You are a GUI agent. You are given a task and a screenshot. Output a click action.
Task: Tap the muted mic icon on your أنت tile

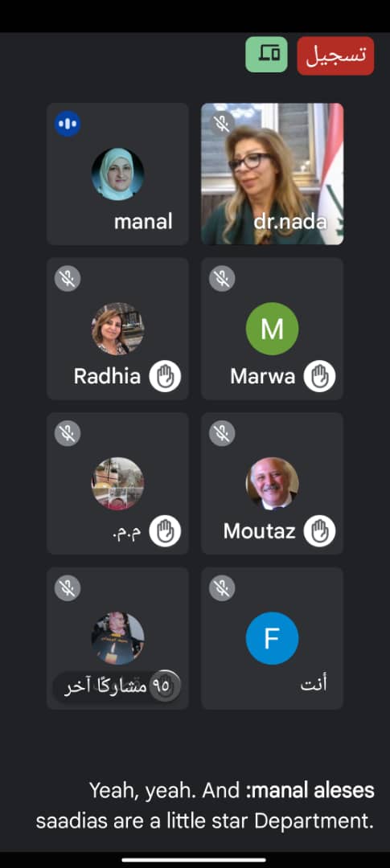[x=222, y=588]
